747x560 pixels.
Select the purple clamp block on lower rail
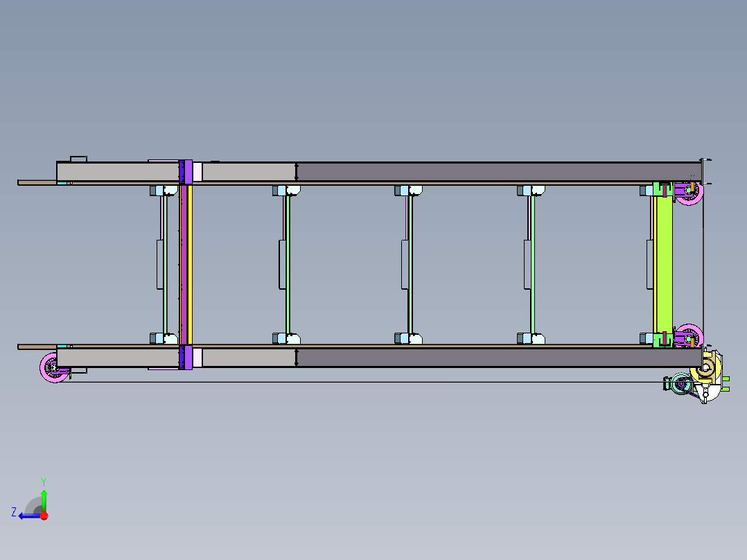(186, 358)
